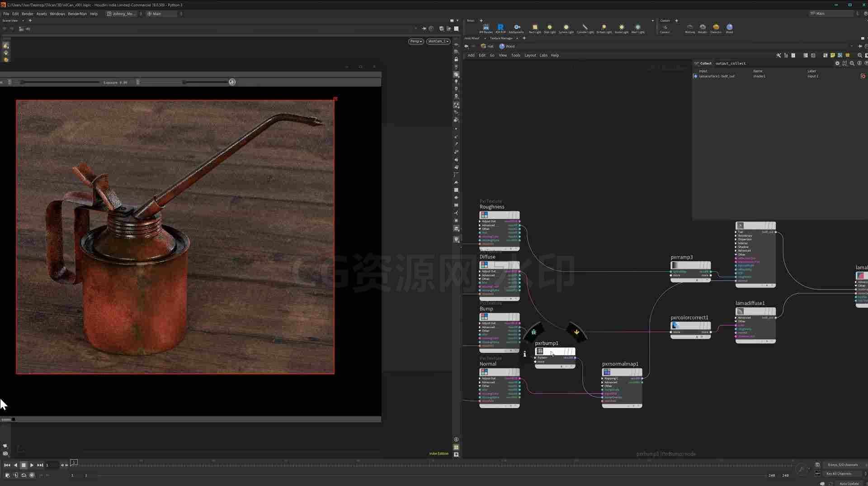Open the Key All Channels dropdown
The image size is (868, 486).
[842, 474]
